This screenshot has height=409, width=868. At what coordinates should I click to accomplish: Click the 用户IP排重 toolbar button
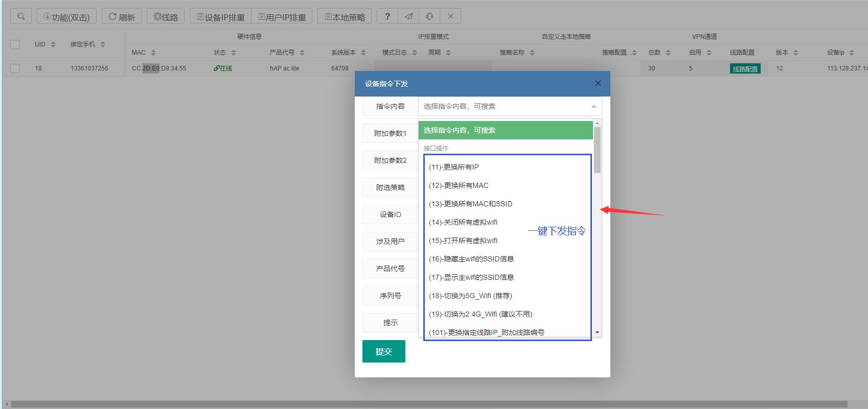click(282, 16)
